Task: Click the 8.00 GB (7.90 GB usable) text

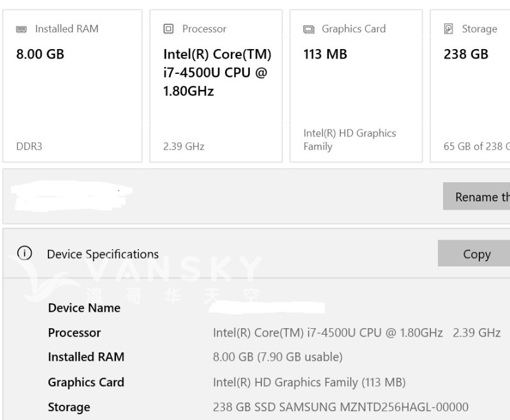Action: [277, 357]
